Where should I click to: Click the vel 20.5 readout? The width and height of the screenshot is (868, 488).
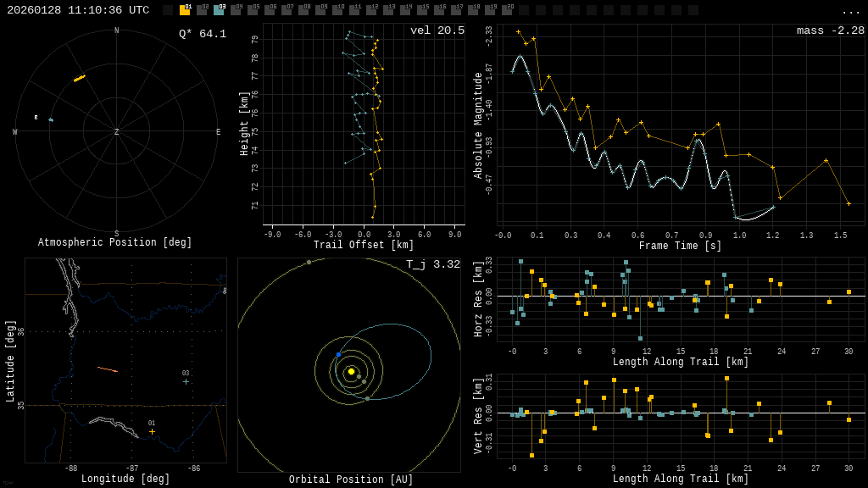pos(437,30)
